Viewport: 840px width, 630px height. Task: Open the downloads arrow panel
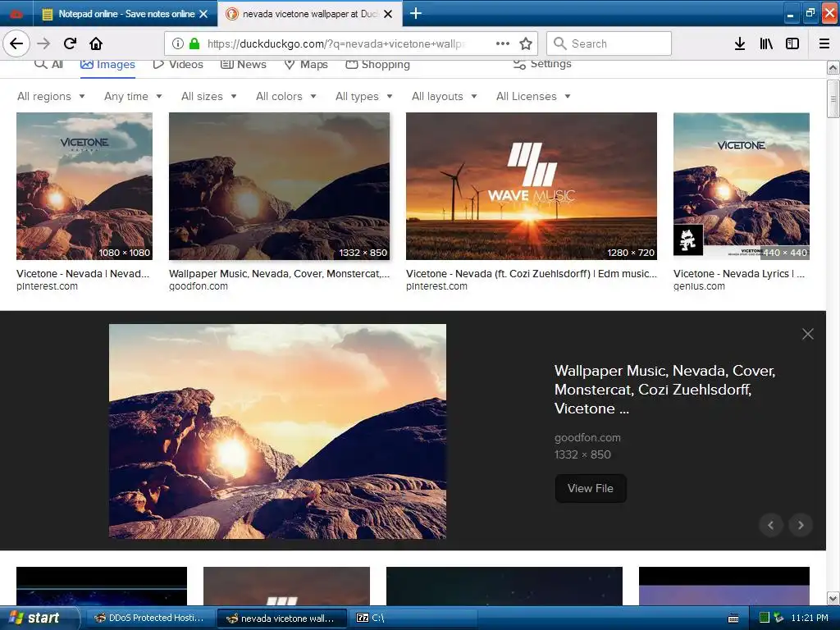pos(740,43)
